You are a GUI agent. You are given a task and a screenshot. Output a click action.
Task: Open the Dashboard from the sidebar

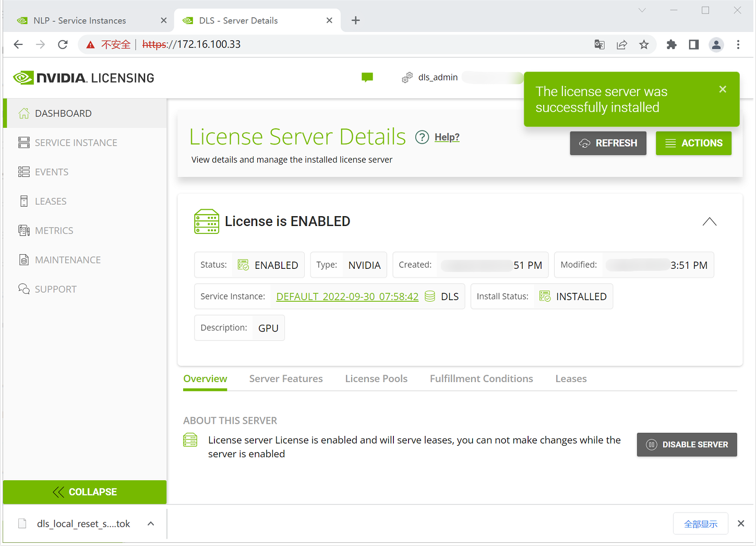pos(64,113)
